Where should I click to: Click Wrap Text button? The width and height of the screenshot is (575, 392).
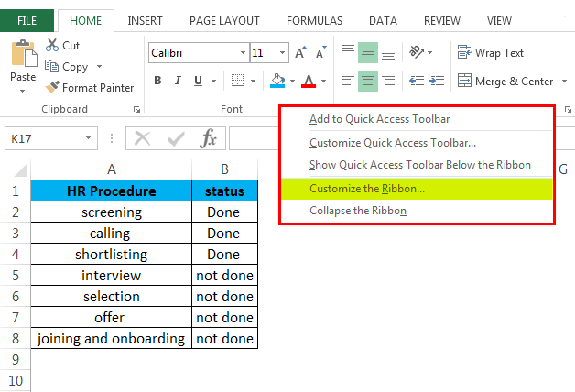491,53
